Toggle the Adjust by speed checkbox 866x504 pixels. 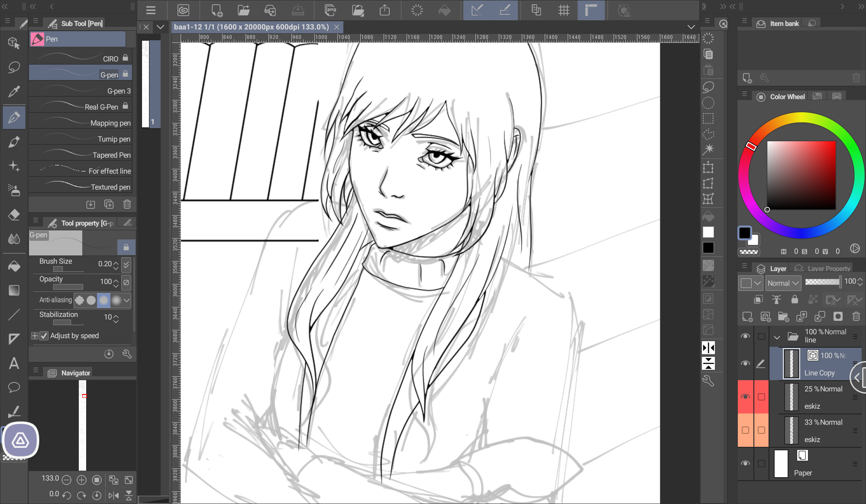[x=44, y=336]
